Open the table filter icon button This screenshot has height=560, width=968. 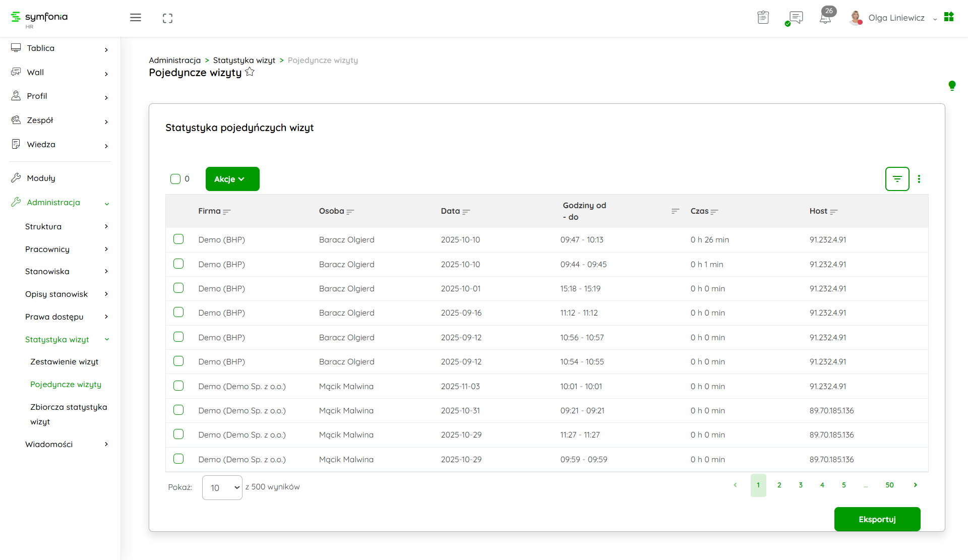[x=897, y=179]
